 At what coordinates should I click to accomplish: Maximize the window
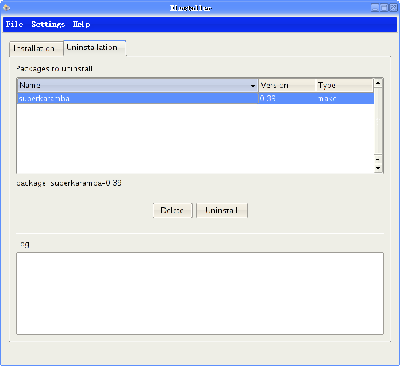(x=384, y=8)
